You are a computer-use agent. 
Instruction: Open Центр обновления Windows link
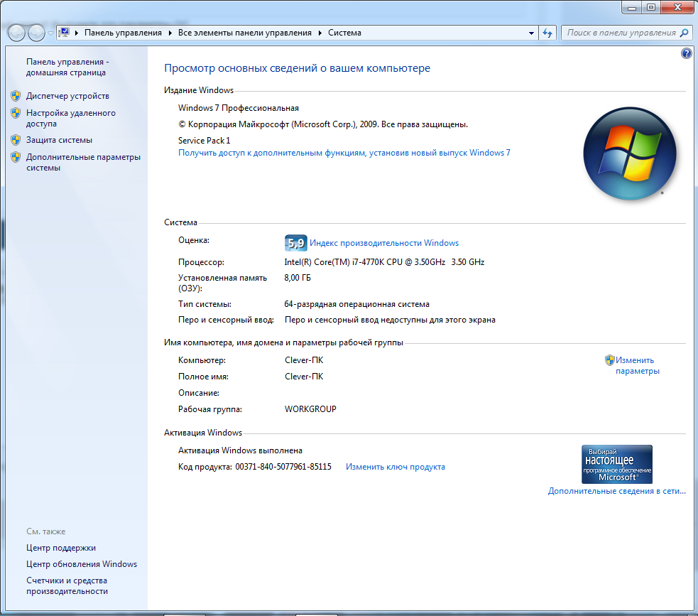82,564
